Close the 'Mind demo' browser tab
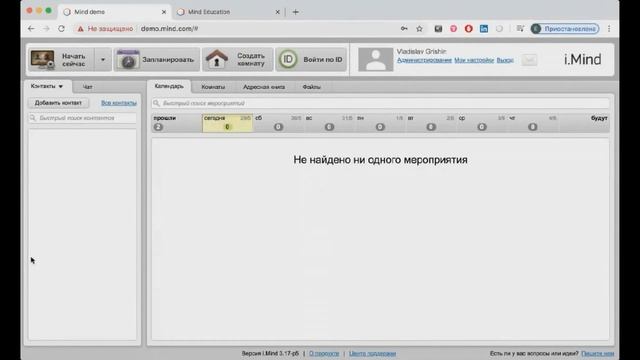640x360 pixels. [x=164, y=12]
